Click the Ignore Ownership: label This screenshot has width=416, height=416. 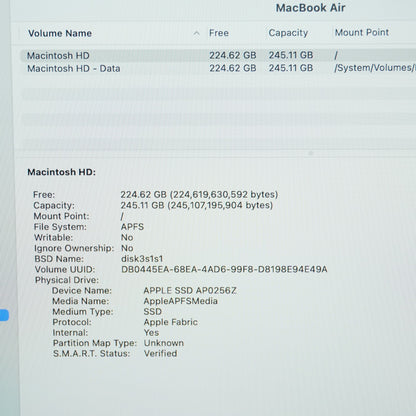(x=74, y=248)
